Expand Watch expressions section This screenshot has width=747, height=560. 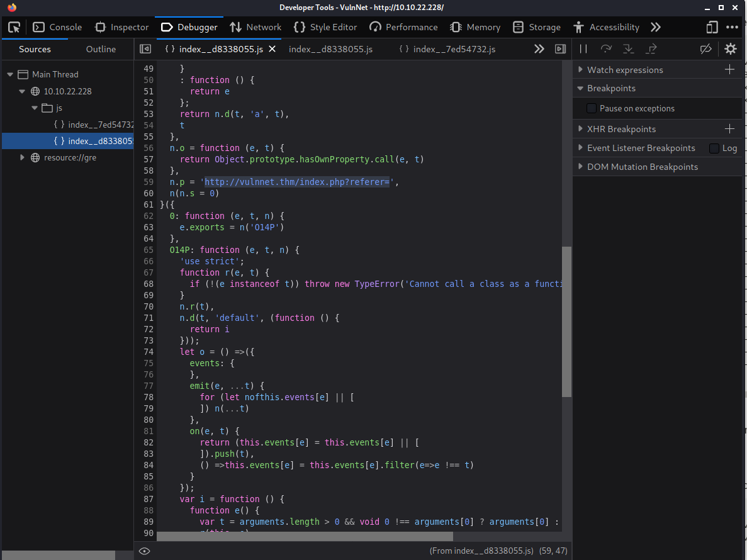(x=580, y=69)
